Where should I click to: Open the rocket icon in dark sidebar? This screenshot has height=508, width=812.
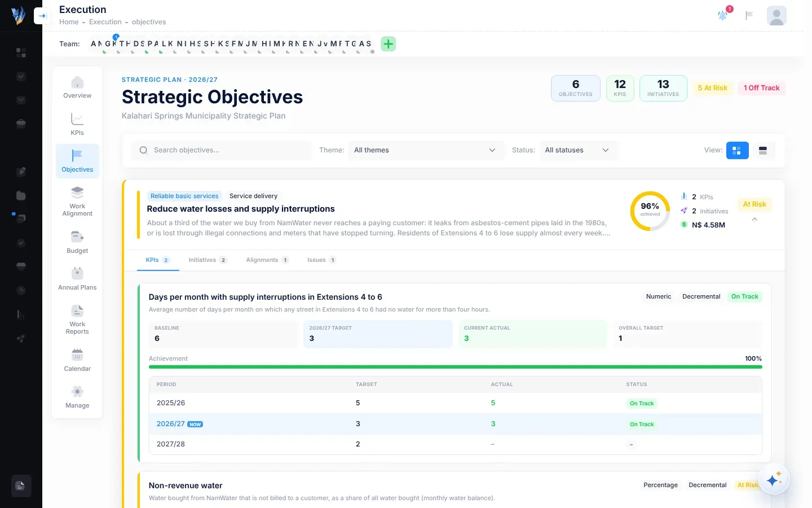pos(21,339)
